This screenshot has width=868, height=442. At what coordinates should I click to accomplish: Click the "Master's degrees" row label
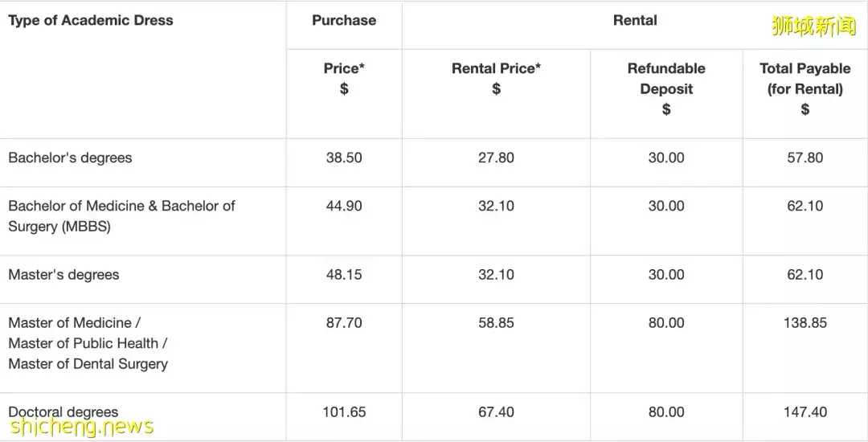point(63,275)
